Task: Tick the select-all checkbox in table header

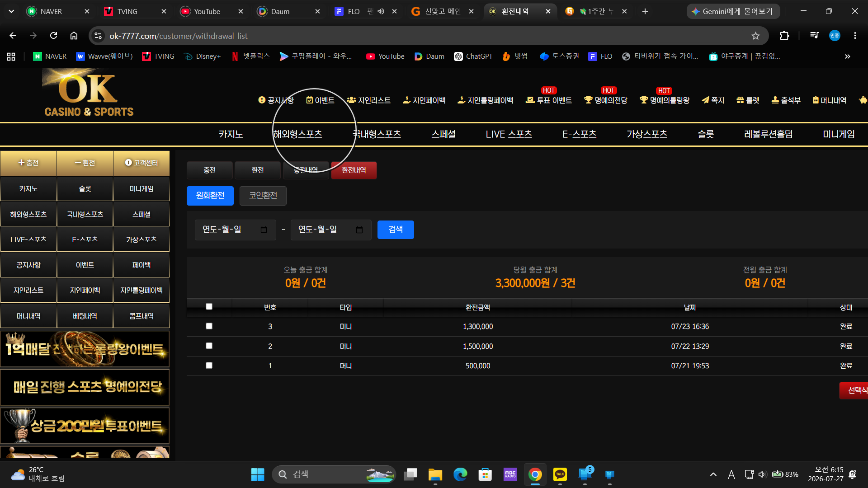Action: click(x=209, y=306)
